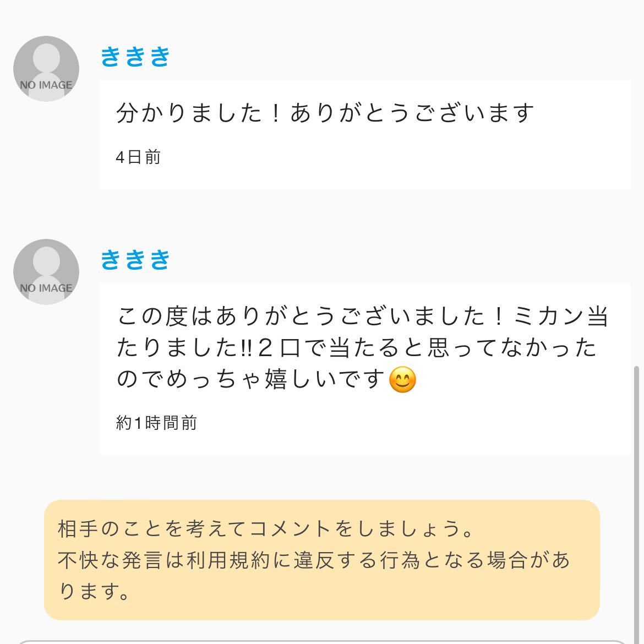Click the avatar beside the 約1時間前 comment
The height and width of the screenshot is (644, 644).
[x=46, y=272]
